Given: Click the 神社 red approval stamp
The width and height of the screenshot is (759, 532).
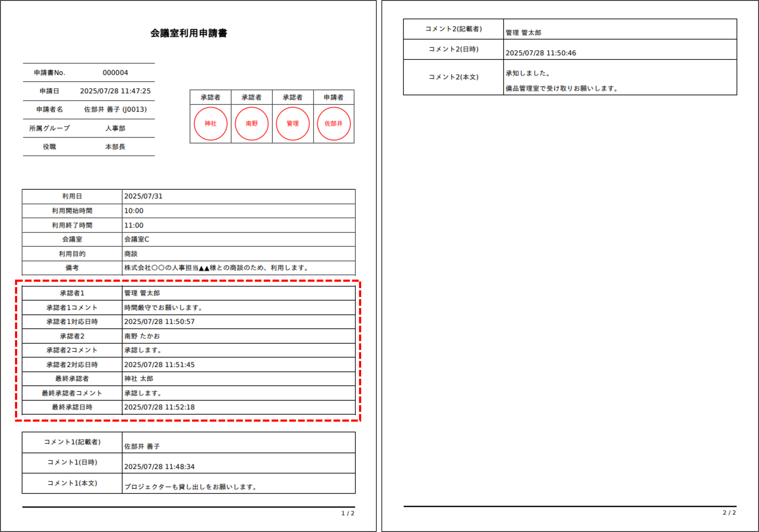Looking at the screenshot, I should coord(210,124).
